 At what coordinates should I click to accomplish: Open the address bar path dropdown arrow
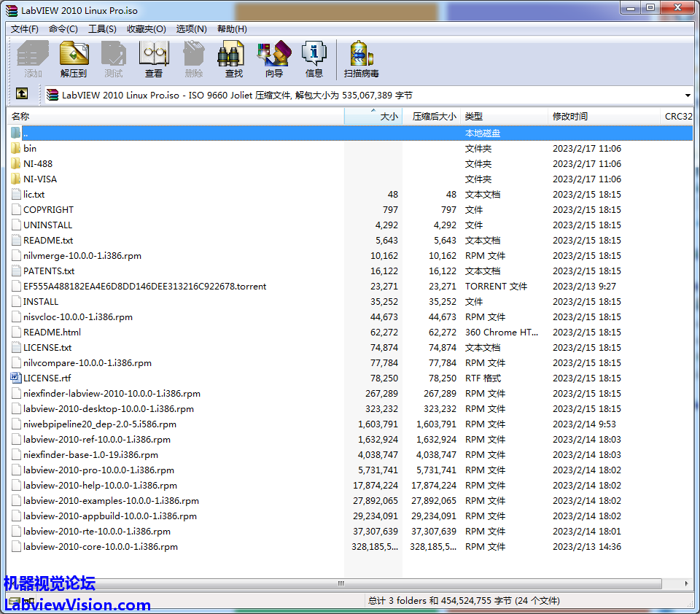[688, 96]
